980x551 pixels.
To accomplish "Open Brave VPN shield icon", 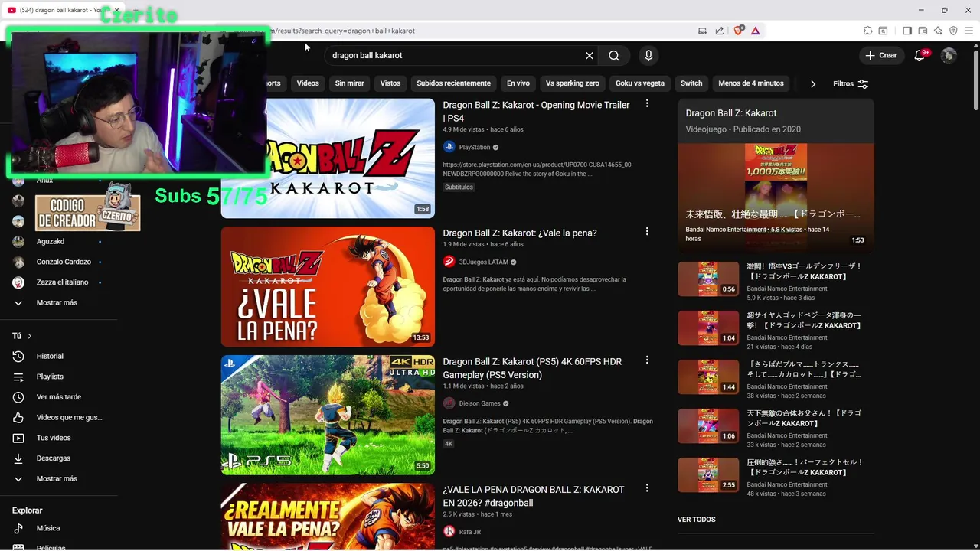I will click(x=953, y=31).
